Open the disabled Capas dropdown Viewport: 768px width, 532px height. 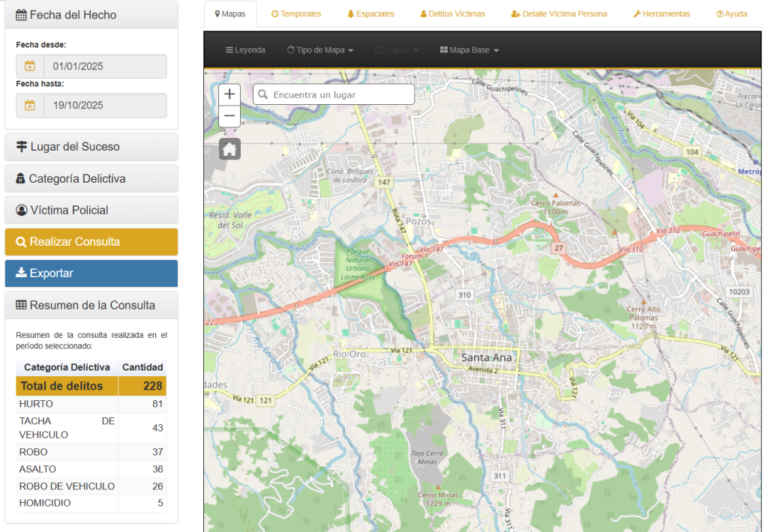[397, 50]
